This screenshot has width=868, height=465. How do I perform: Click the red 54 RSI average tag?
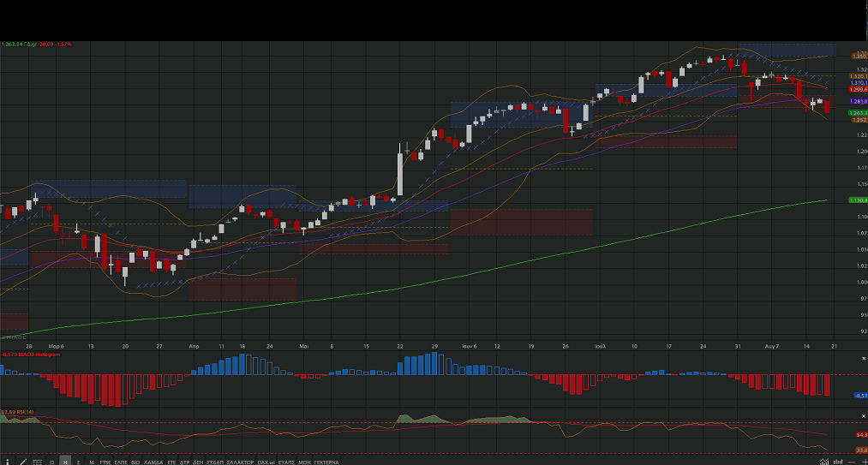(x=861, y=434)
